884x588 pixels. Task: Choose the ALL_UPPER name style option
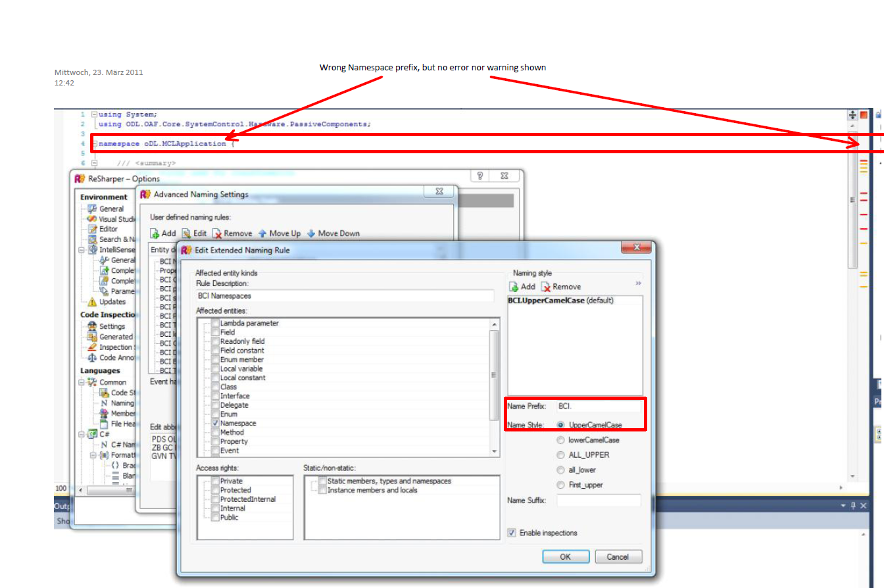[560, 455]
